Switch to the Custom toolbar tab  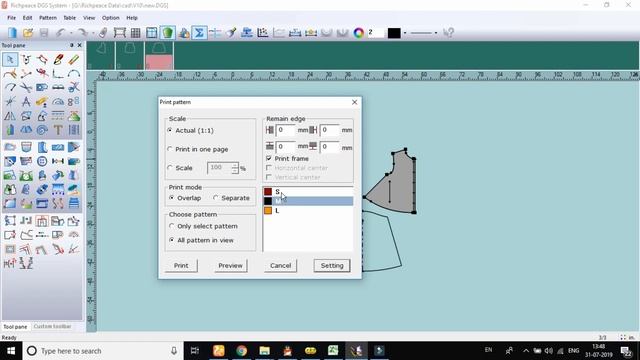[52, 327]
